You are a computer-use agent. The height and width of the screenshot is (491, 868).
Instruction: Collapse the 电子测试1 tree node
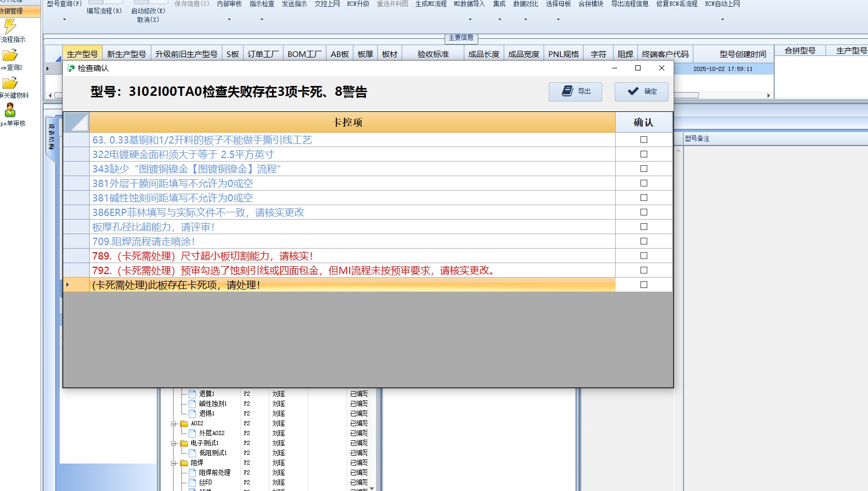point(174,443)
